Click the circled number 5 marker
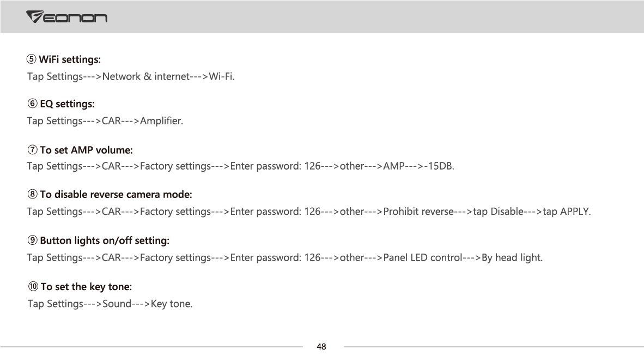This screenshot has width=644, height=355. (31, 59)
